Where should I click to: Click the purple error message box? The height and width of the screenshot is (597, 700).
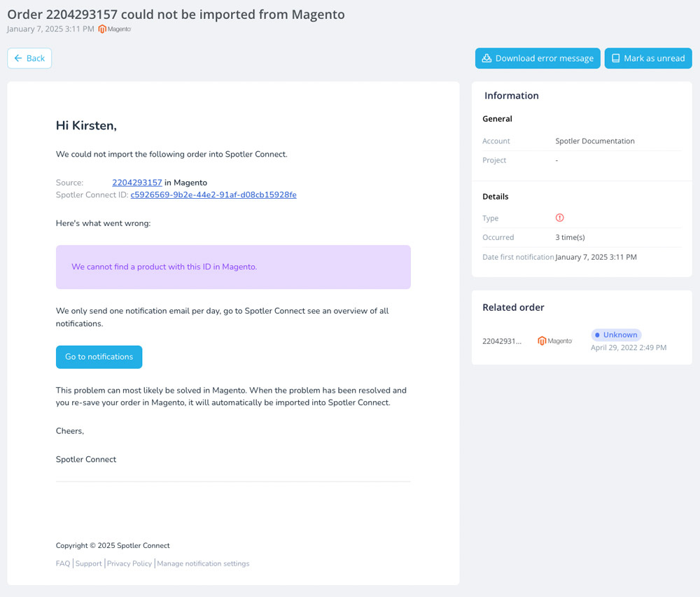233,267
